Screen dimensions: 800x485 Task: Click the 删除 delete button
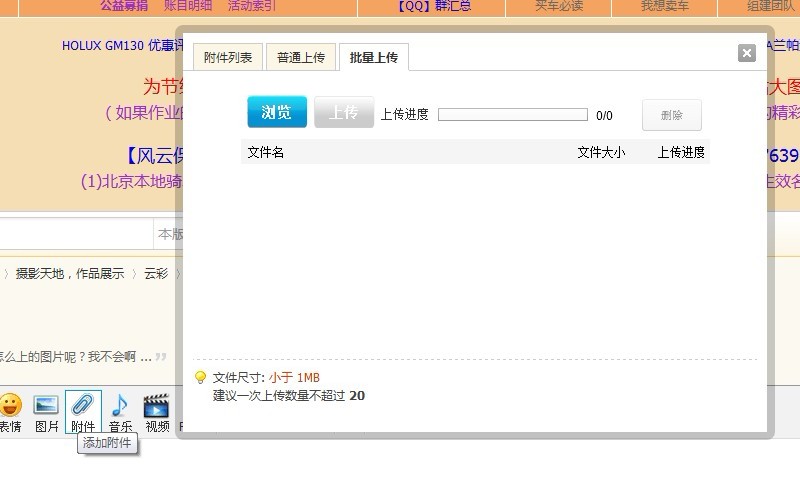click(671, 115)
